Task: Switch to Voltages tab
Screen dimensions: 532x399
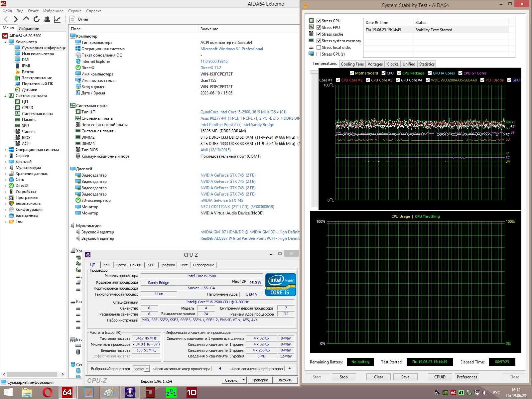Action: pyautogui.click(x=375, y=64)
